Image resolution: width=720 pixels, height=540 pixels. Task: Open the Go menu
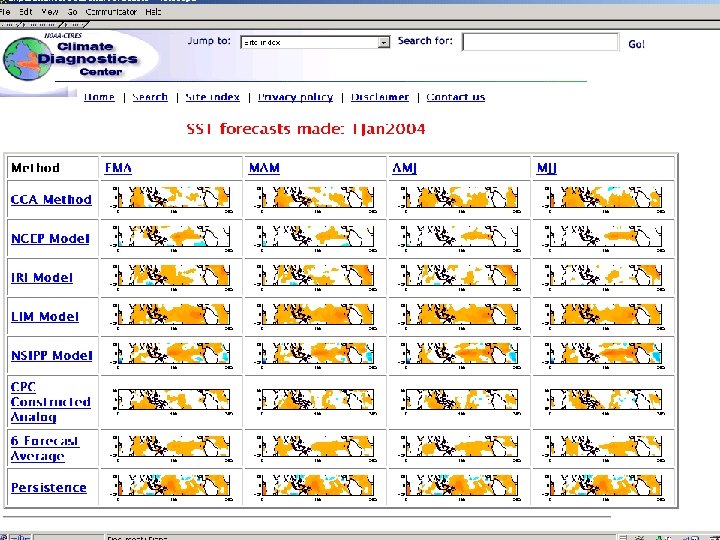pos(73,12)
